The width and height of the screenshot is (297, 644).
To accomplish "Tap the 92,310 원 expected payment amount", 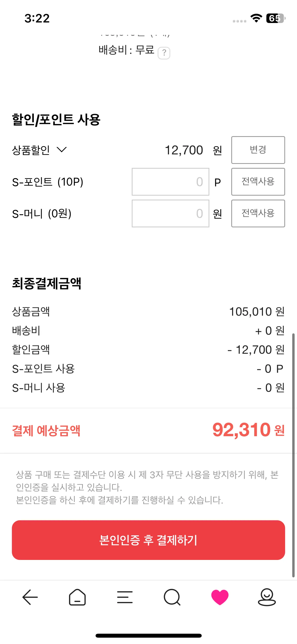I will pos(248,430).
